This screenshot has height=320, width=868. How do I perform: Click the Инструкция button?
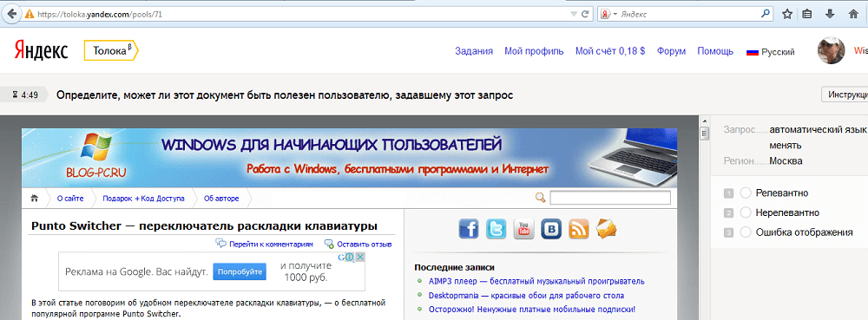845,95
